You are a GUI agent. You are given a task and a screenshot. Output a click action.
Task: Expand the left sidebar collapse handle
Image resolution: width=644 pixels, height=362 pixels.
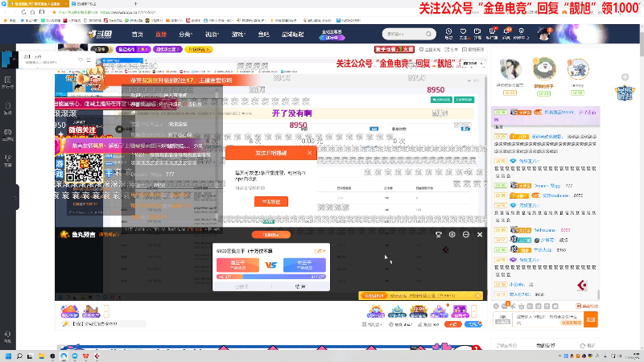pos(16,197)
